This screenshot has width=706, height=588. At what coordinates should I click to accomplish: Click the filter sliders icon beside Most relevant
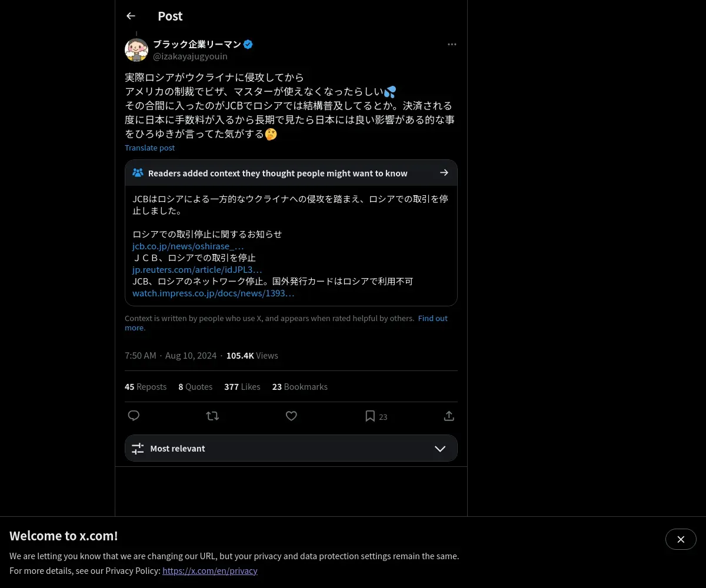(138, 449)
